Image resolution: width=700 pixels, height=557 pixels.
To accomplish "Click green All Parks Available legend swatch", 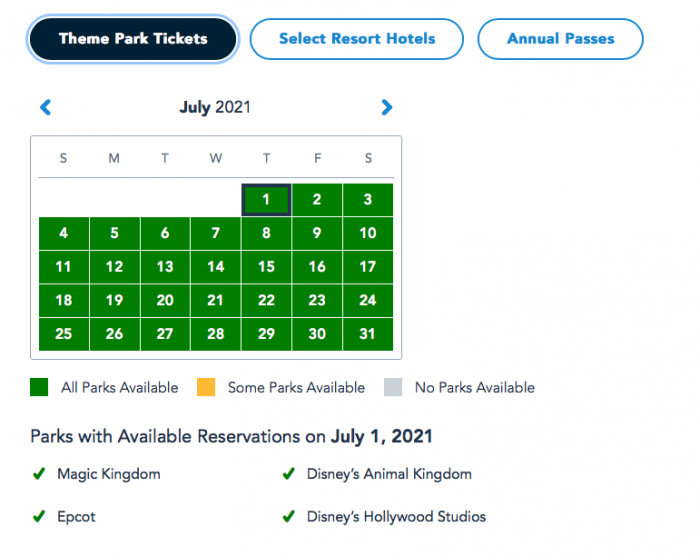I will point(39,388).
